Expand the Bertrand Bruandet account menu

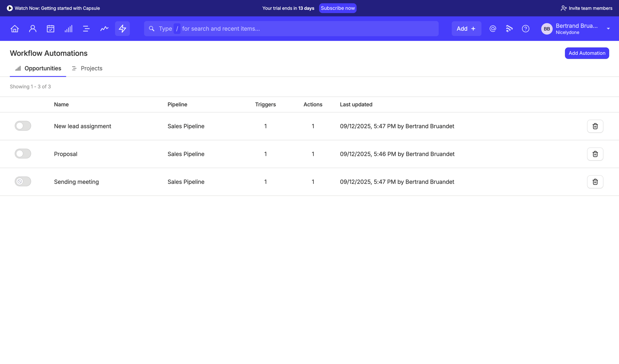608,29
